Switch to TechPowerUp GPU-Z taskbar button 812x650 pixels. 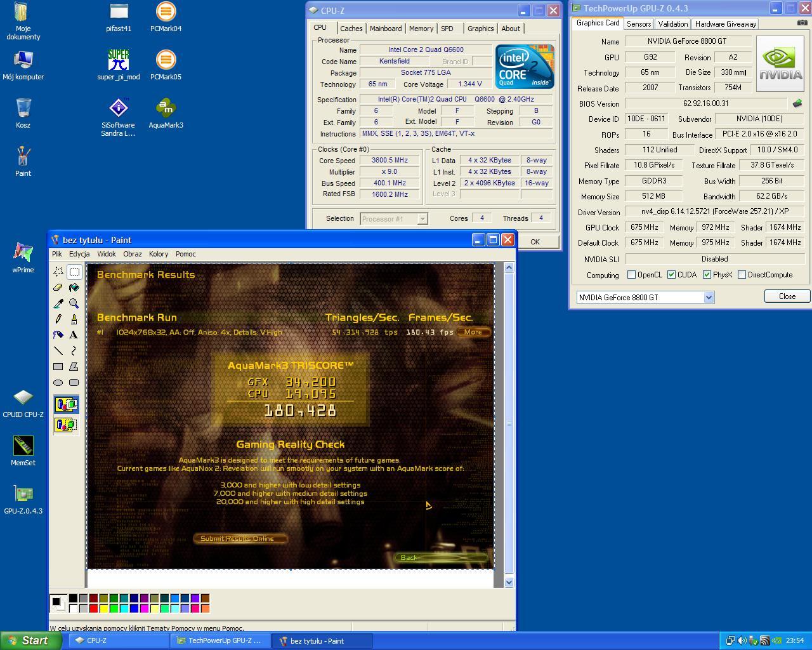(219, 641)
